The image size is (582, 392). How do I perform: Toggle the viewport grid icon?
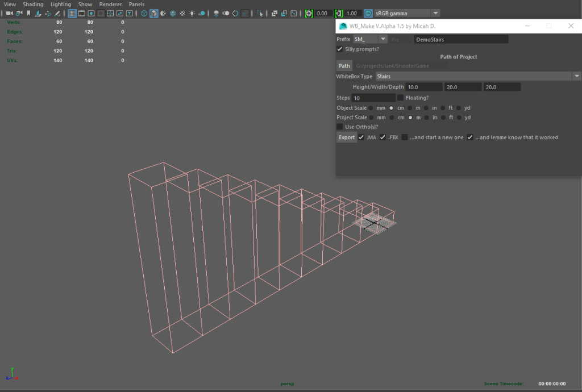click(72, 13)
